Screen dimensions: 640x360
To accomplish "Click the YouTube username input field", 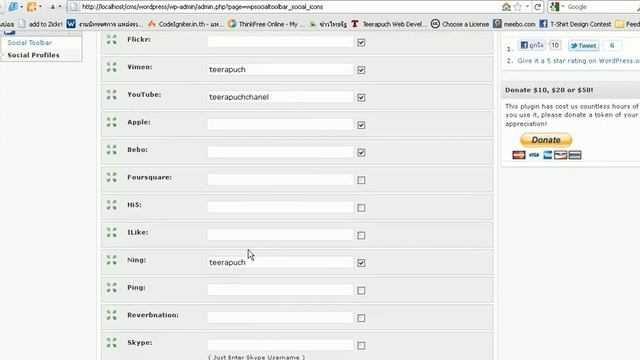I will 280,97.
